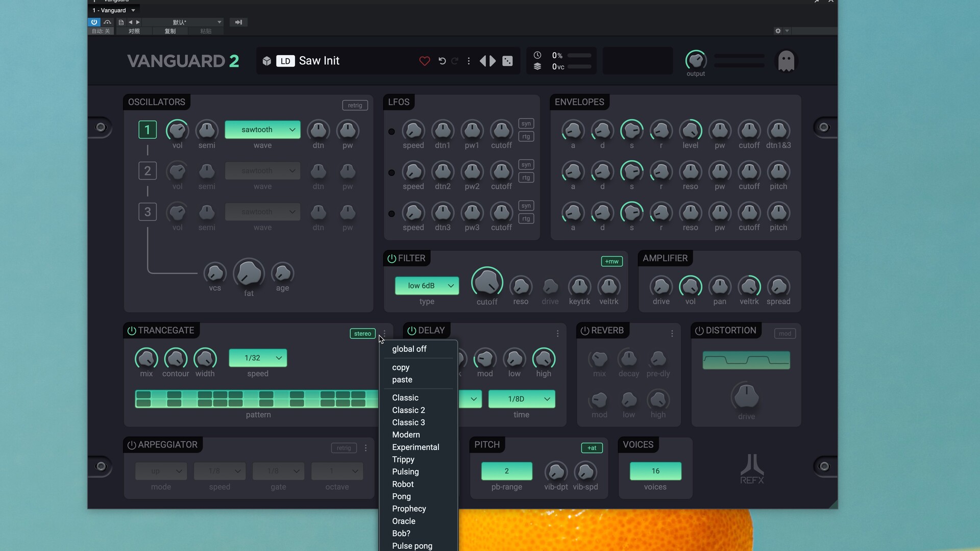The image size is (980, 551).
Task: Enable the Arpeggiator power button
Action: pos(132,445)
